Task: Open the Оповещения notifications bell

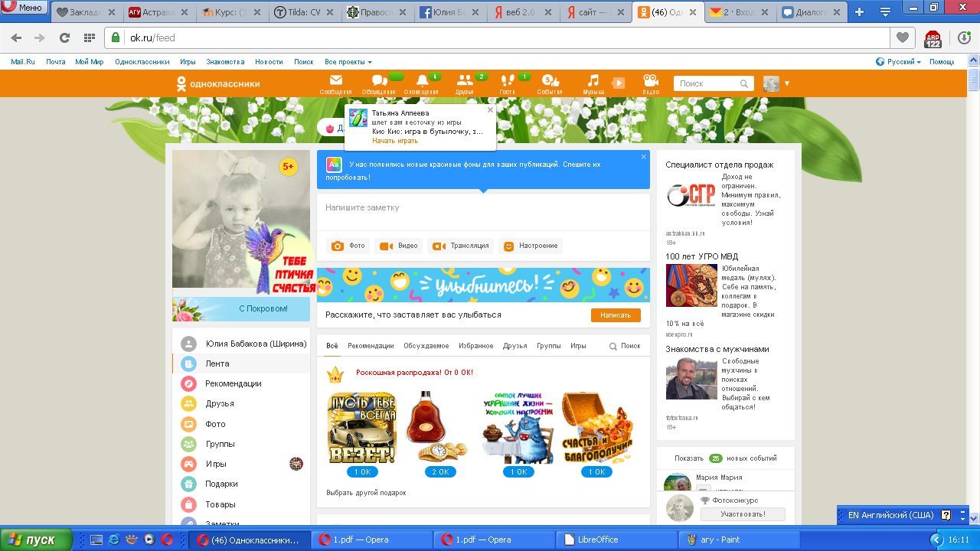Action: [x=422, y=83]
